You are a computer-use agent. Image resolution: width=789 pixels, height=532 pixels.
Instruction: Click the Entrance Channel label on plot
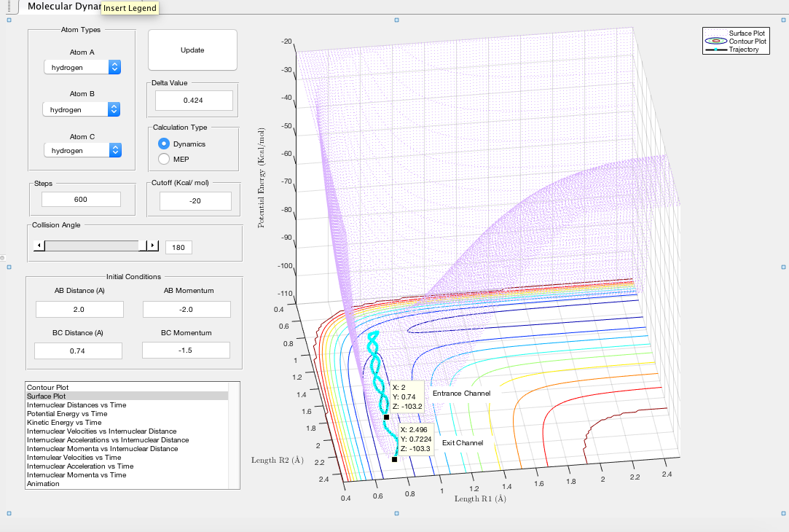click(x=461, y=394)
